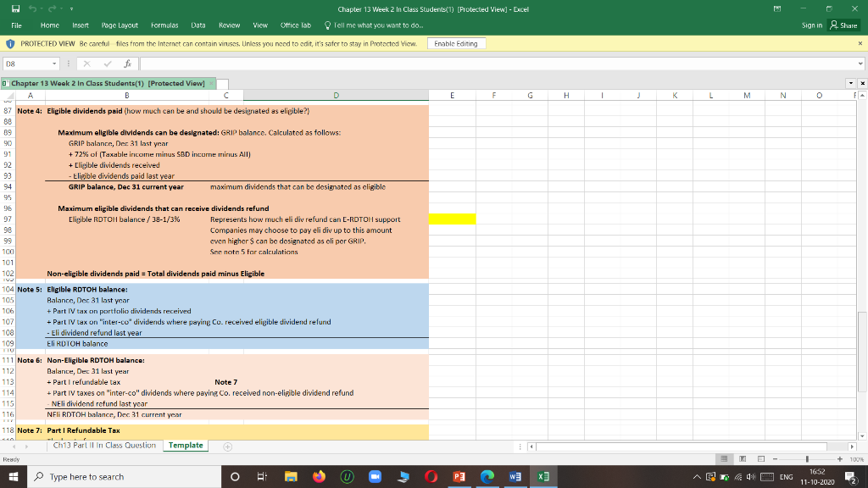Open Ribbon Display Options icon

(x=777, y=8)
